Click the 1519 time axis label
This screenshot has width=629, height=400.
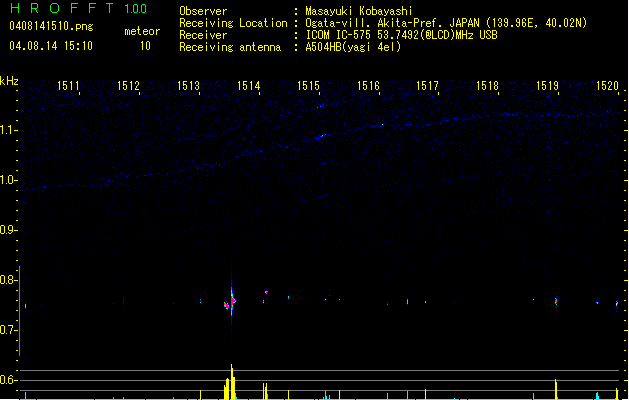coord(547,86)
